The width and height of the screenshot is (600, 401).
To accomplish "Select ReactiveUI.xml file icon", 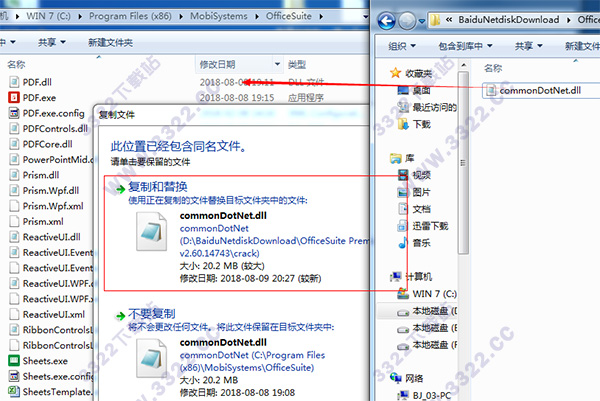I will pyautogui.click(x=14, y=315).
